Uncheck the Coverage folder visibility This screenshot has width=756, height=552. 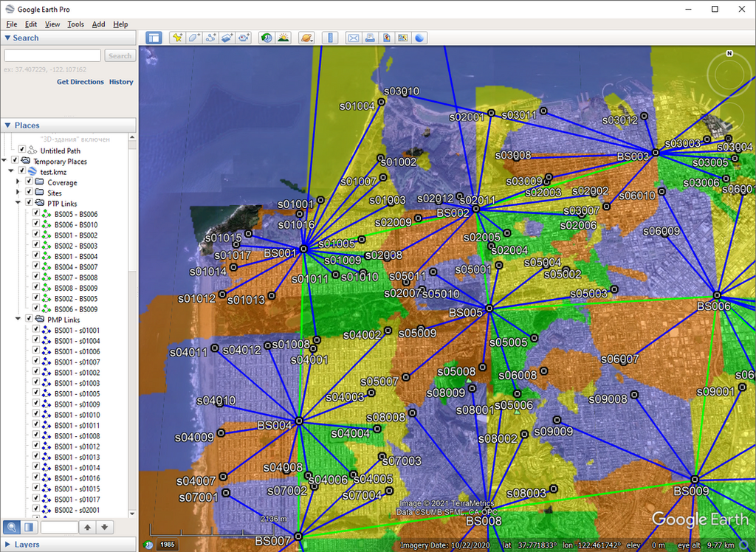[x=28, y=182]
